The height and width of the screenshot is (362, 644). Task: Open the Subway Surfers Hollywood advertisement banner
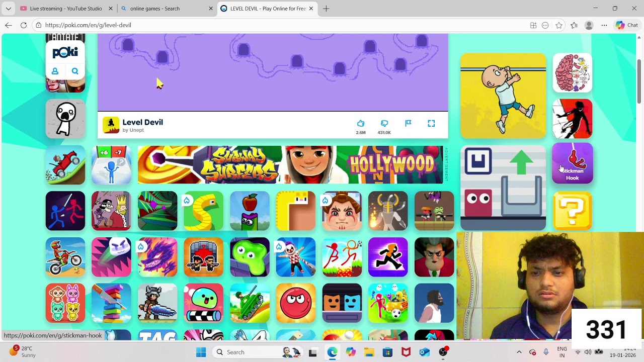click(290, 164)
